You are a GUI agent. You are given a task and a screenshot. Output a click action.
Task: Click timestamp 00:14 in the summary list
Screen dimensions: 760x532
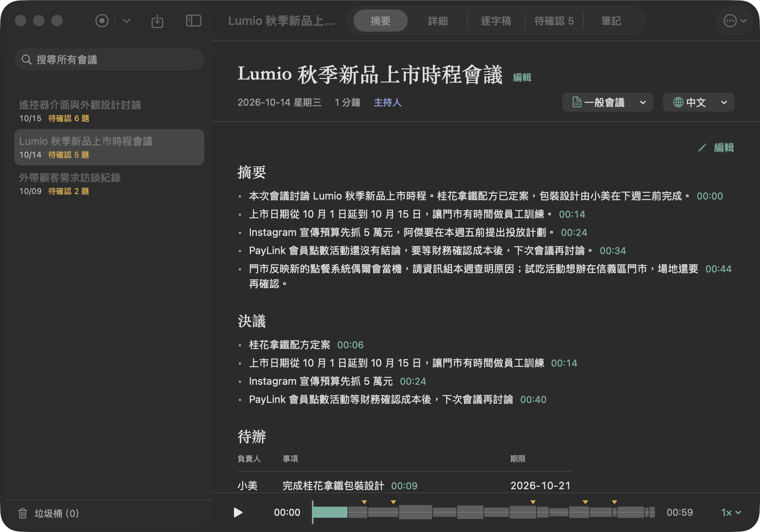[572, 215]
